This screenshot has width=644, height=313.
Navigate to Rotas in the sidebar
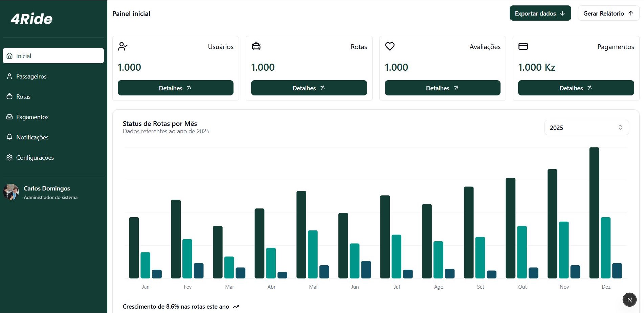click(23, 97)
